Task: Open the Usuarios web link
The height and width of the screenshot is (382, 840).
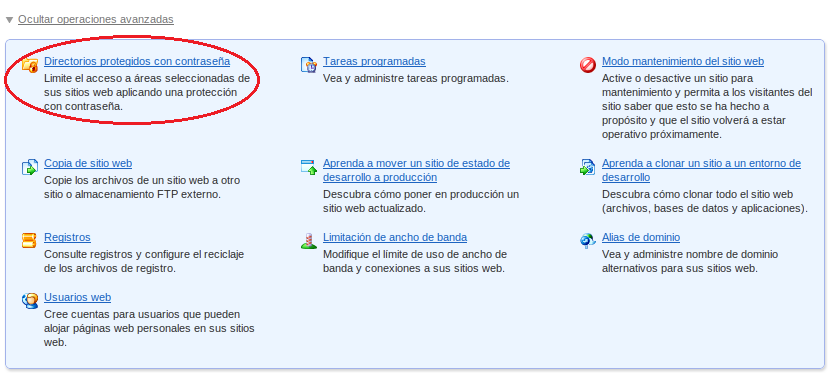Action: (x=78, y=297)
